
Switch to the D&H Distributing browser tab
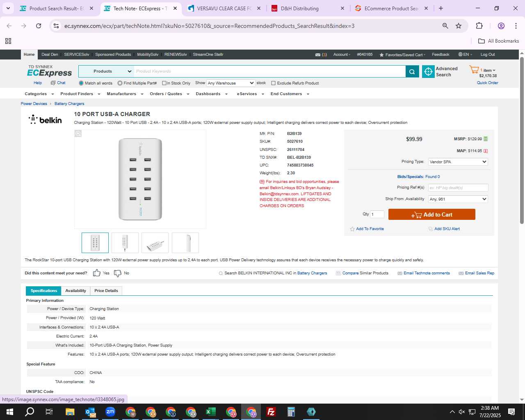click(308, 8)
